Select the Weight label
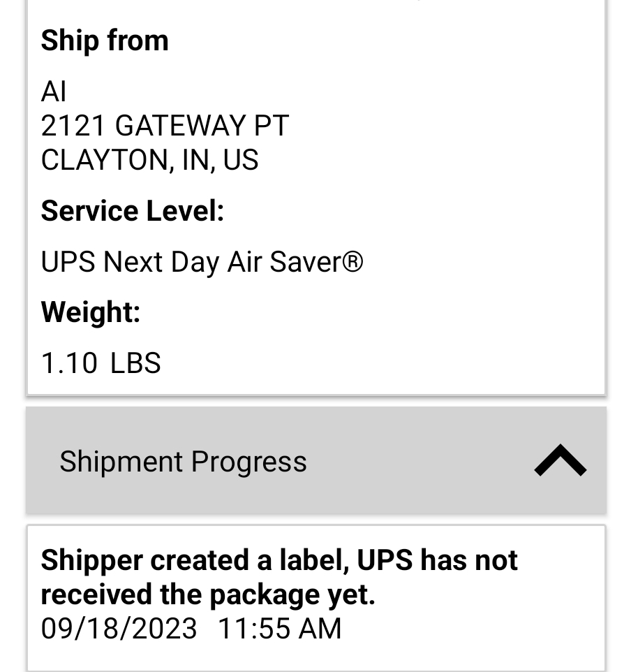The height and width of the screenshot is (672, 631). pyautogui.click(x=91, y=312)
